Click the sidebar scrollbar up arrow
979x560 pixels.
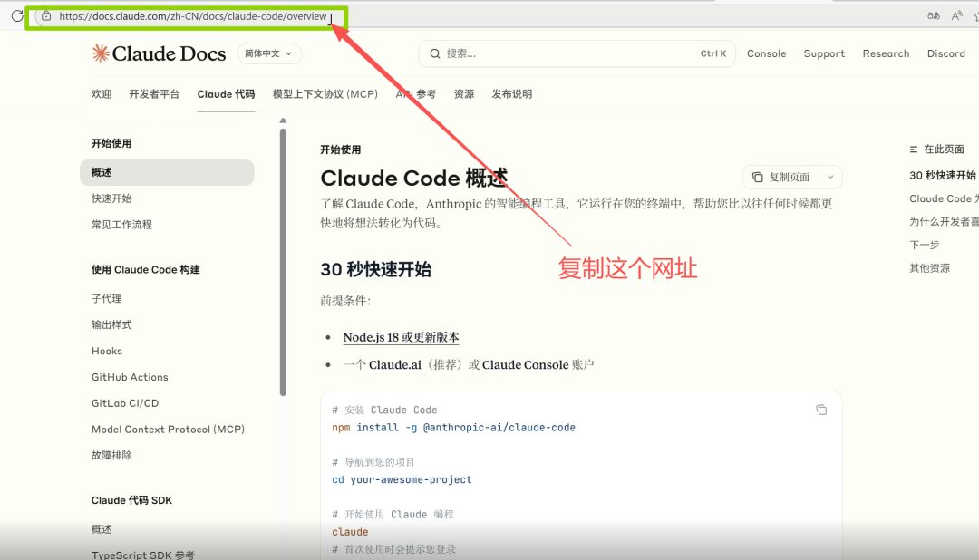(x=283, y=121)
